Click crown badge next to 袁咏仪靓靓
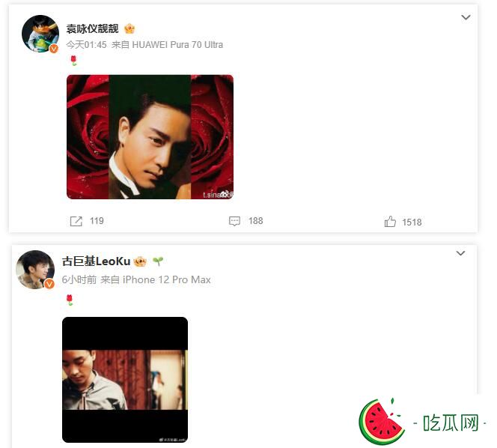The image size is (497, 448). (x=129, y=29)
